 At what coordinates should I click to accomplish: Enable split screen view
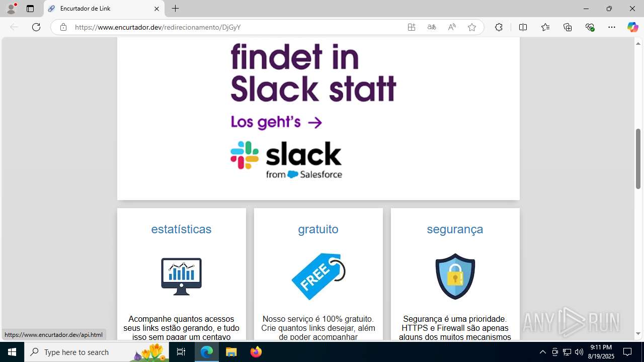pyautogui.click(x=523, y=27)
